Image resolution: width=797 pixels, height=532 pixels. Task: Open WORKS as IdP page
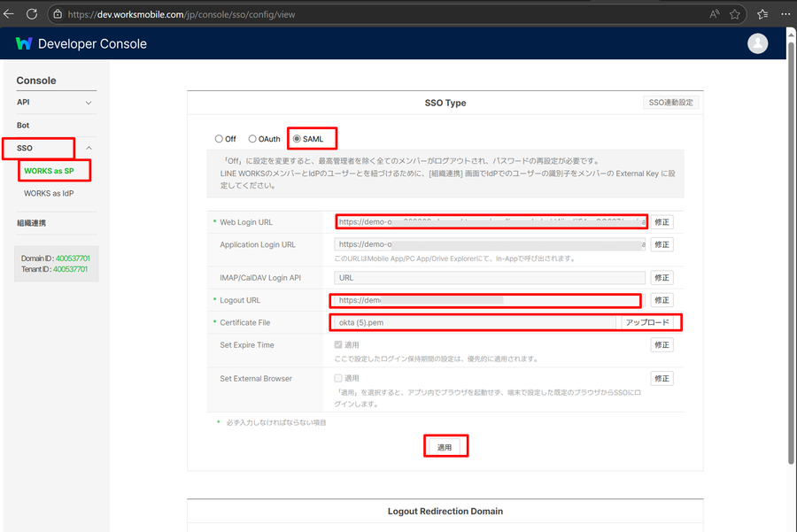click(x=50, y=193)
